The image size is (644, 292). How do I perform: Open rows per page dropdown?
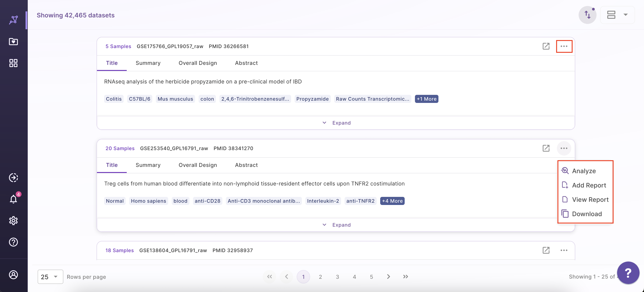point(50,277)
